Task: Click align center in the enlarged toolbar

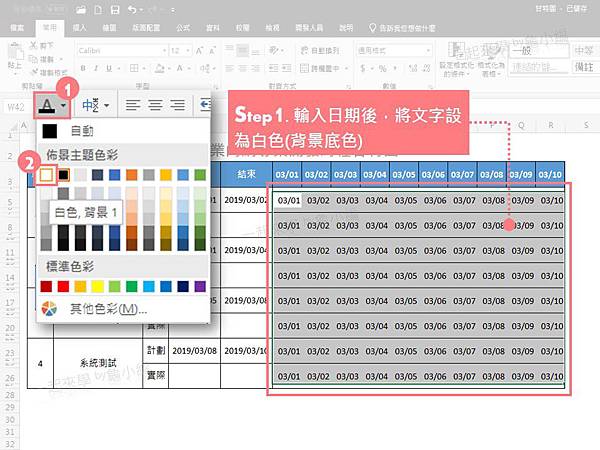Action: coord(155,104)
